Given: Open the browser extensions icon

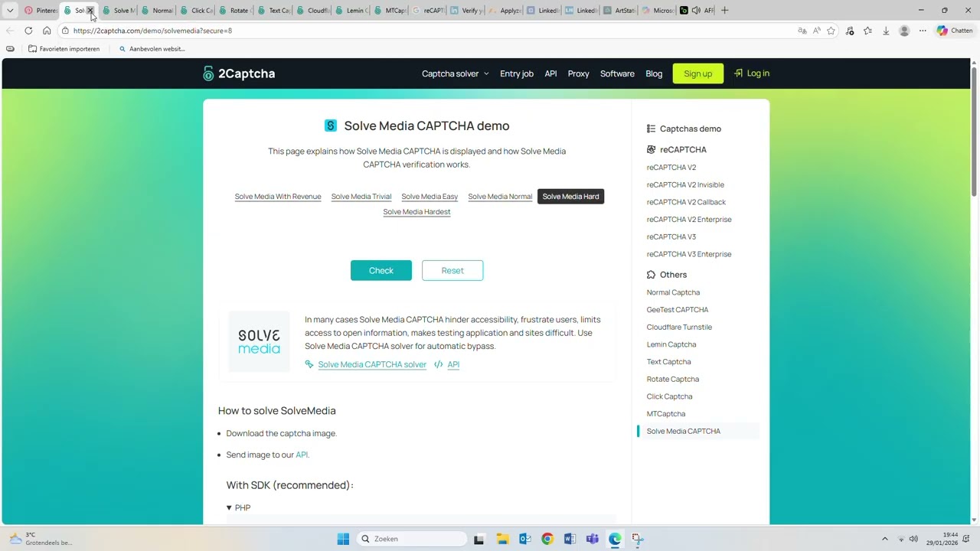Looking at the screenshot, I should tap(850, 31).
